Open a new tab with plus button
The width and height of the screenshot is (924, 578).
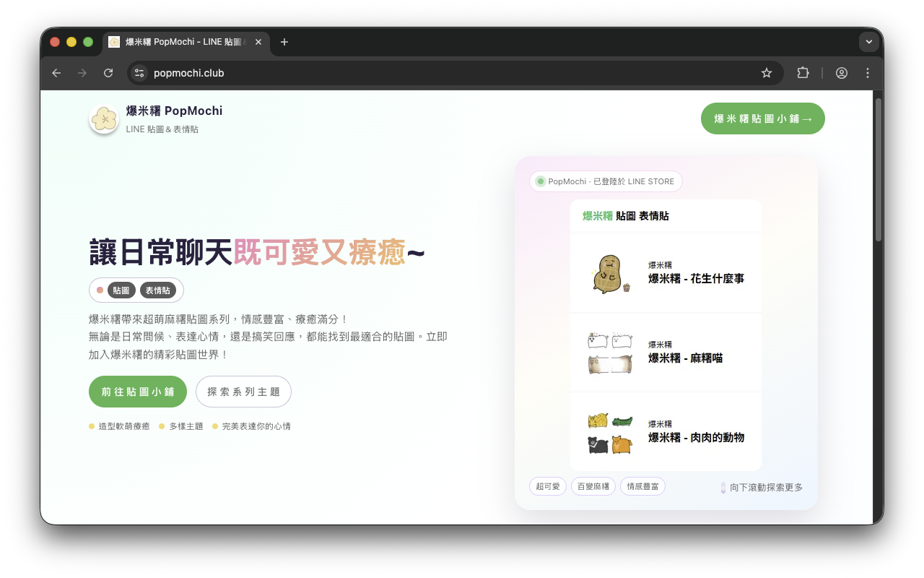284,42
